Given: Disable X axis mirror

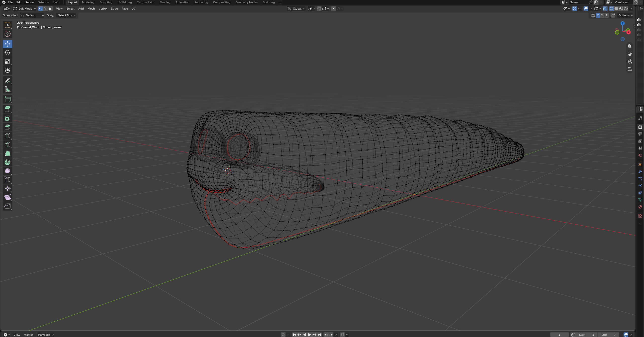Looking at the screenshot, I should pyautogui.click(x=598, y=15).
